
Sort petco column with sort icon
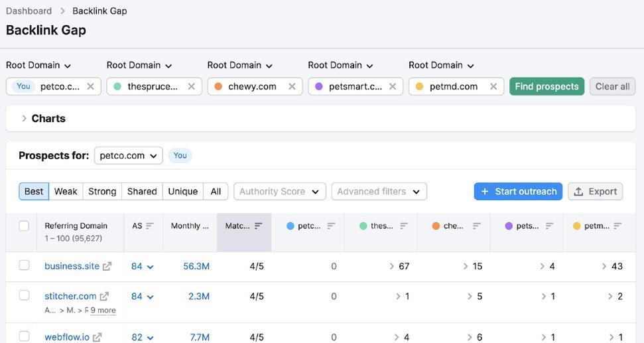pyautogui.click(x=331, y=226)
